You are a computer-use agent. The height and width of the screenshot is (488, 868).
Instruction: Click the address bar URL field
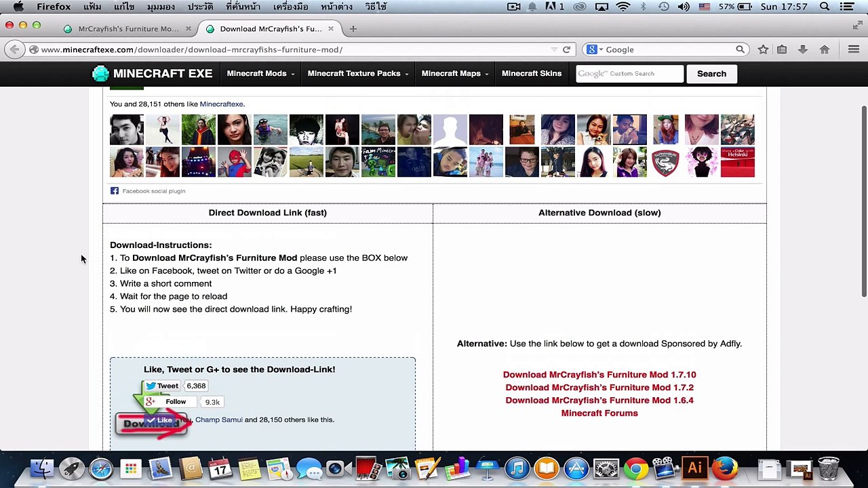pyautogui.click(x=293, y=49)
